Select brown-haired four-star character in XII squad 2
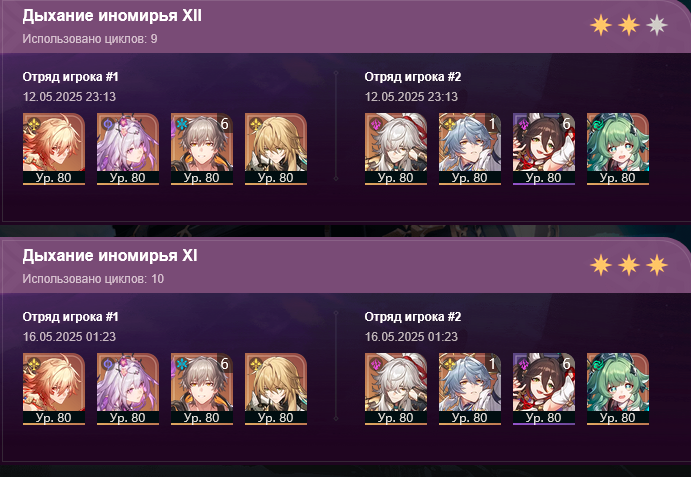This screenshot has height=477, width=691. 544,149
